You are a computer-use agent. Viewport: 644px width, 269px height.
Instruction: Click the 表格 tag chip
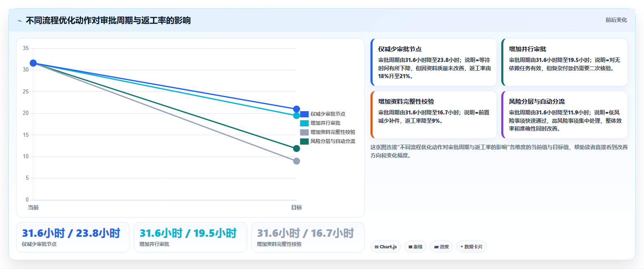[415, 247]
